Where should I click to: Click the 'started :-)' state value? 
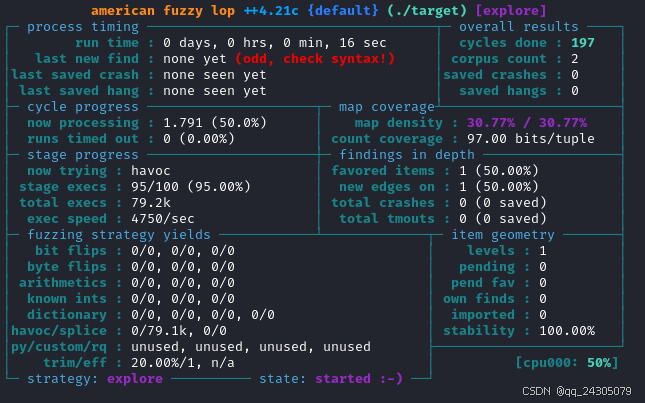point(359,380)
